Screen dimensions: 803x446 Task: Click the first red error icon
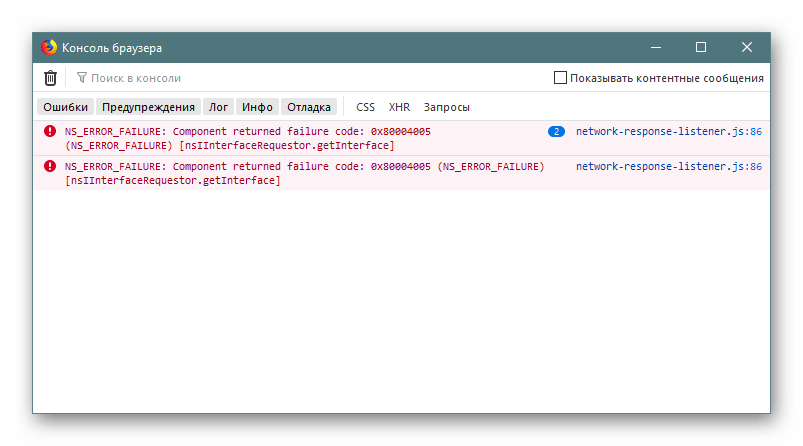[x=49, y=131]
